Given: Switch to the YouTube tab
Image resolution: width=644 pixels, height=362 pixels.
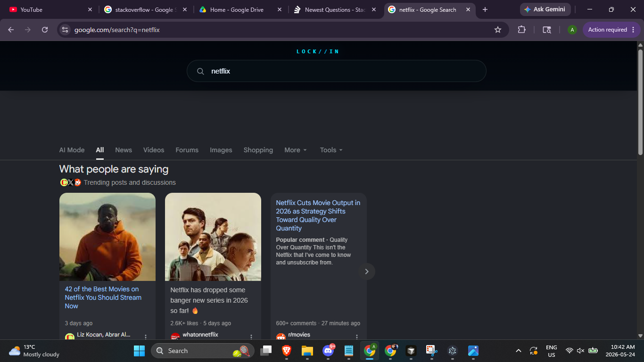Looking at the screenshot, I should [x=50, y=9].
